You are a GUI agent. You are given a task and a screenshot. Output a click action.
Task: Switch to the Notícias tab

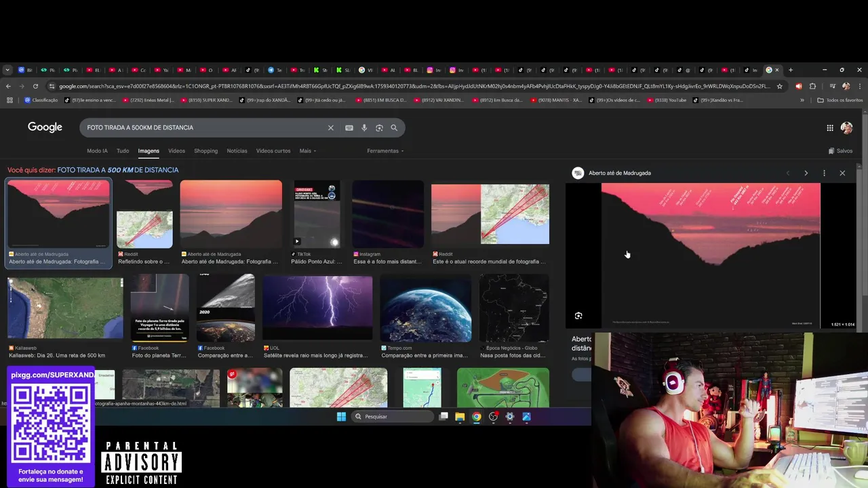[x=237, y=150]
